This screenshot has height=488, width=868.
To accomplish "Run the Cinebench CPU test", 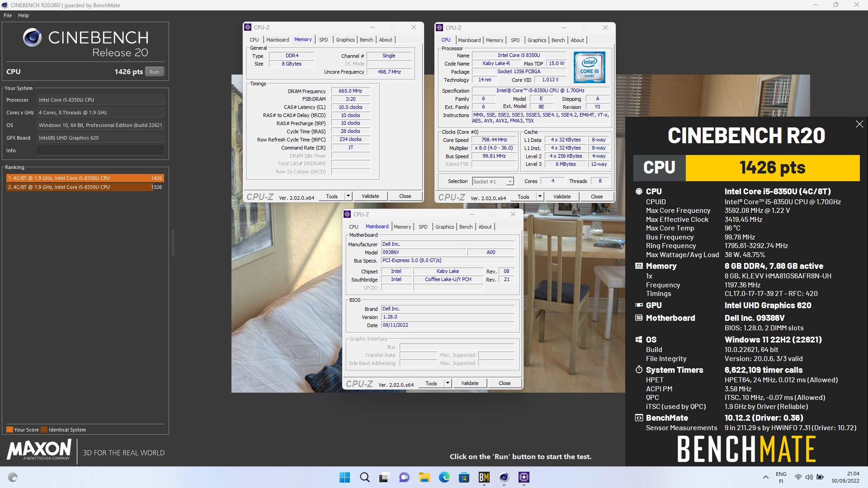I will pyautogui.click(x=155, y=72).
